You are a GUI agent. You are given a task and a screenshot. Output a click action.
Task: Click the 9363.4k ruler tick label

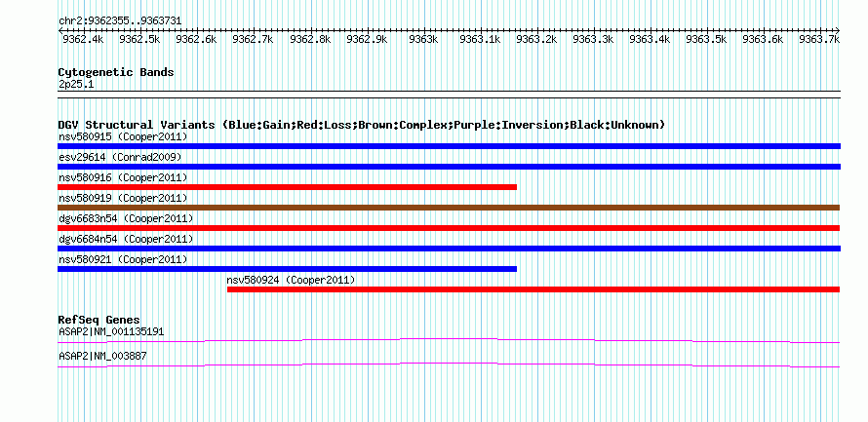pos(651,39)
